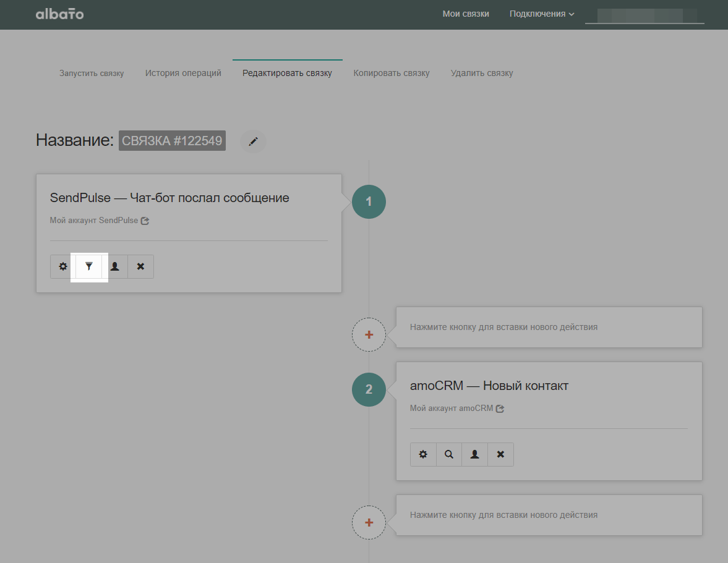Click the SendPulse — Чат-бот послал сообщение title
The width and height of the screenshot is (728, 563).
169,198
